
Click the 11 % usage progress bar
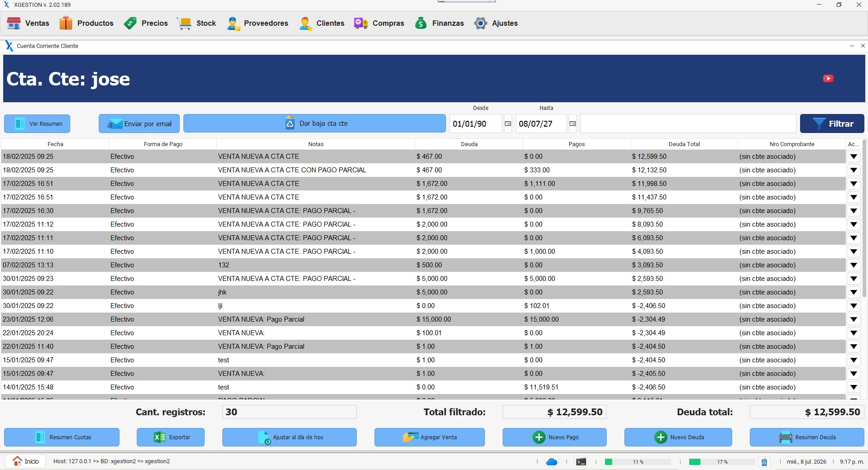[638, 462]
